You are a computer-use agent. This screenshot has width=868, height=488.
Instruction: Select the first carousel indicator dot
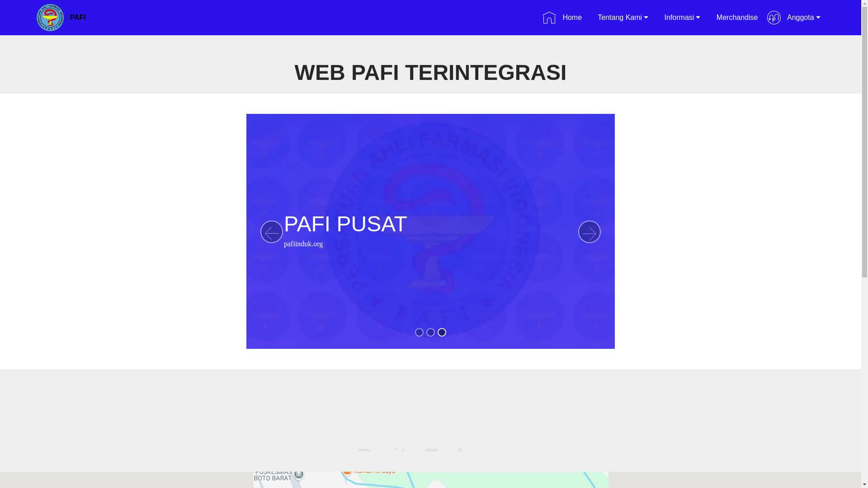[x=419, y=333]
